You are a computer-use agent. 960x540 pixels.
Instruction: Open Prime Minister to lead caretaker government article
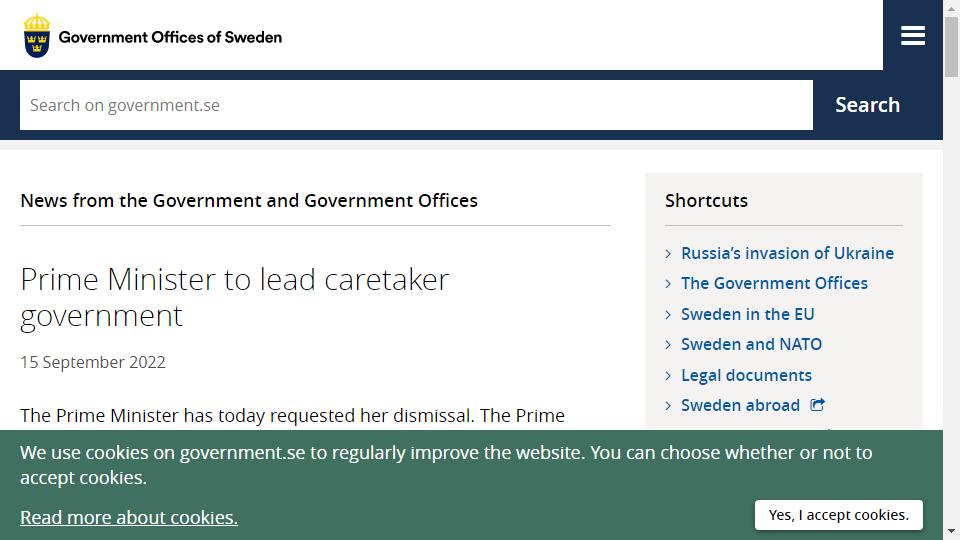(x=234, y=298)
